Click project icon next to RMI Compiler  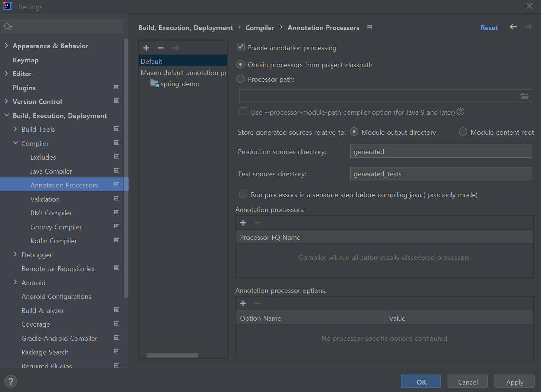click(x=117, y=212)
